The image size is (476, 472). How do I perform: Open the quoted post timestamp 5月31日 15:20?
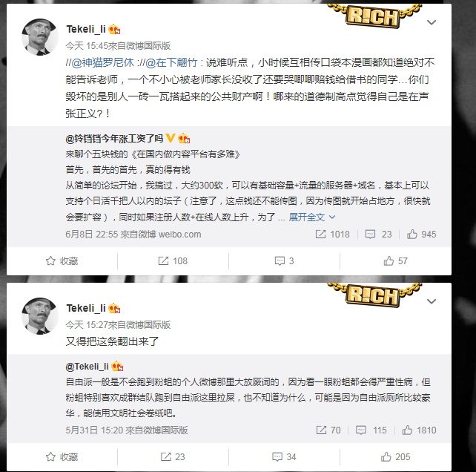94,430
